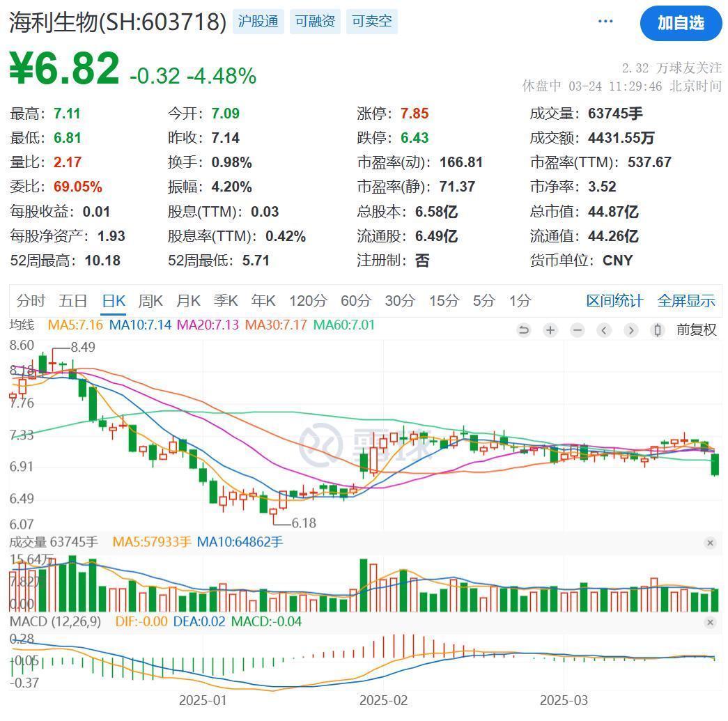Switch to the 15分 chart tab

(444, 301)
